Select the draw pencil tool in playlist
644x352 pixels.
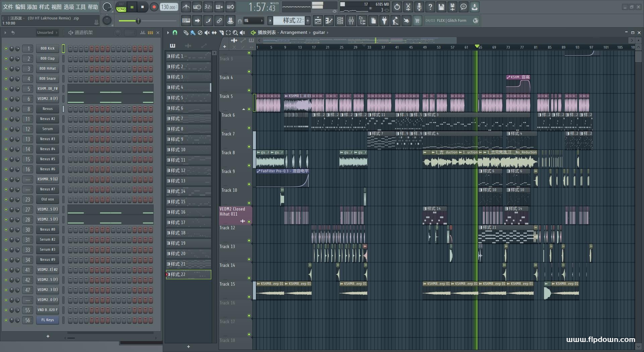point(186,33)
